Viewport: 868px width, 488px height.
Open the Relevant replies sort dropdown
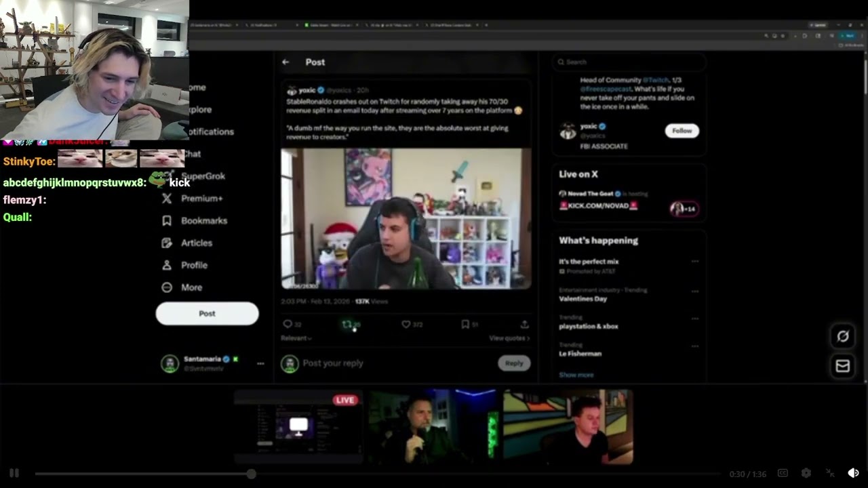pos(296,338)
